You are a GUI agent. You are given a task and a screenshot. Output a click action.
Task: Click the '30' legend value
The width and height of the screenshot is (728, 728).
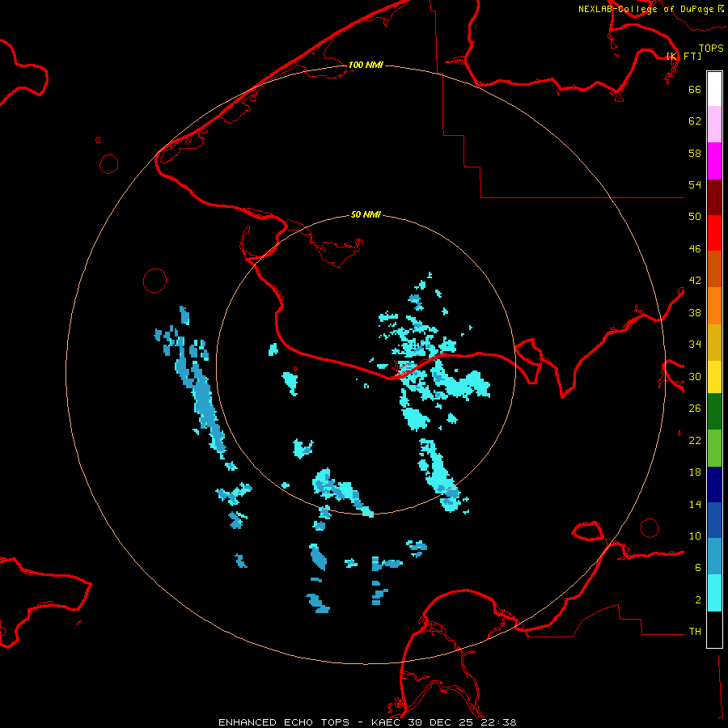[695, 376]
